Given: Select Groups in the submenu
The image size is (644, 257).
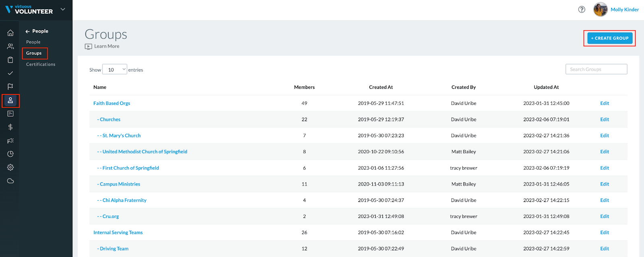Looking at the screenshot, I should tap(34, 53).
